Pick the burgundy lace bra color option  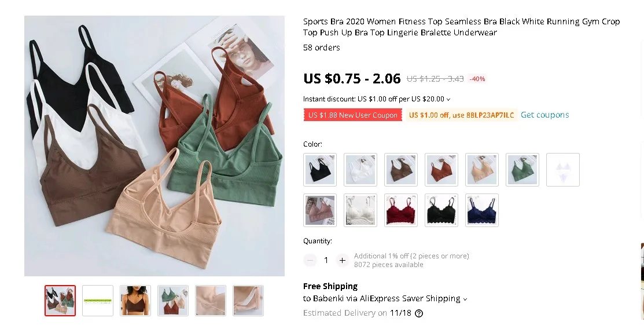pos(401,210)
